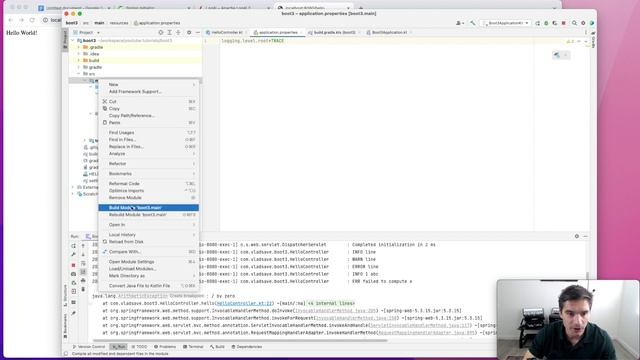Click Select Opened File target icon in Project panel

[161, 32]
